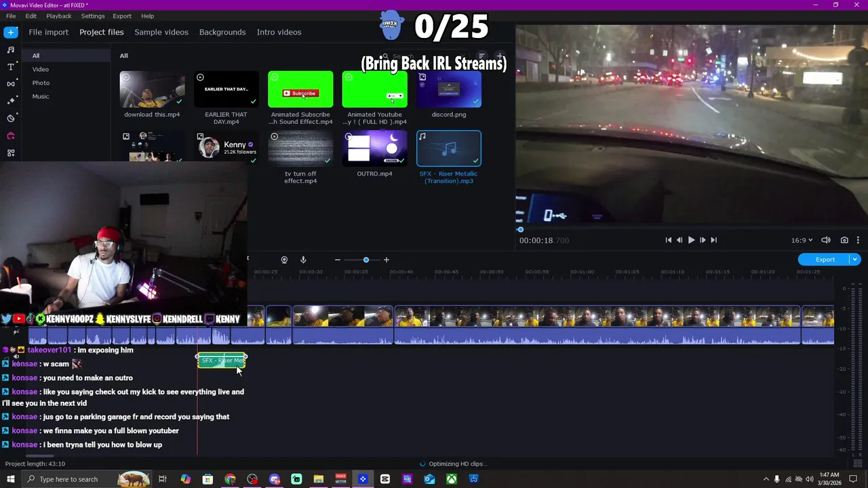Select the Music category filter

41,96
